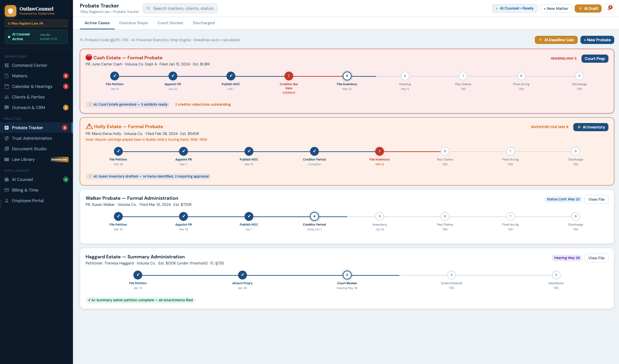Select the overdue Creditor Bar Date step
The height and width of the screenshot is (364, 619).
(x=289, y=76)
